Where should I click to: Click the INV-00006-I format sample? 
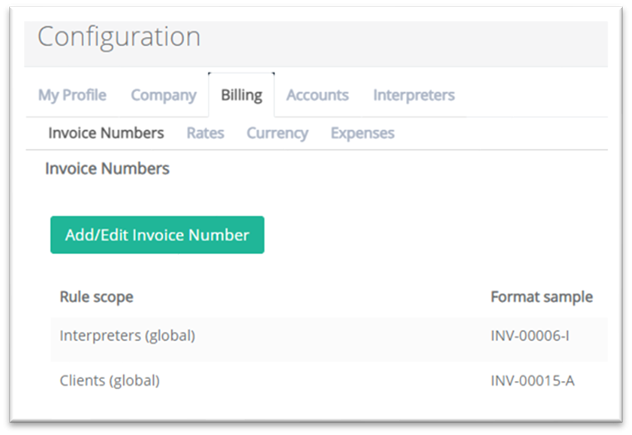pyautogui.click(x=530, y=335)
